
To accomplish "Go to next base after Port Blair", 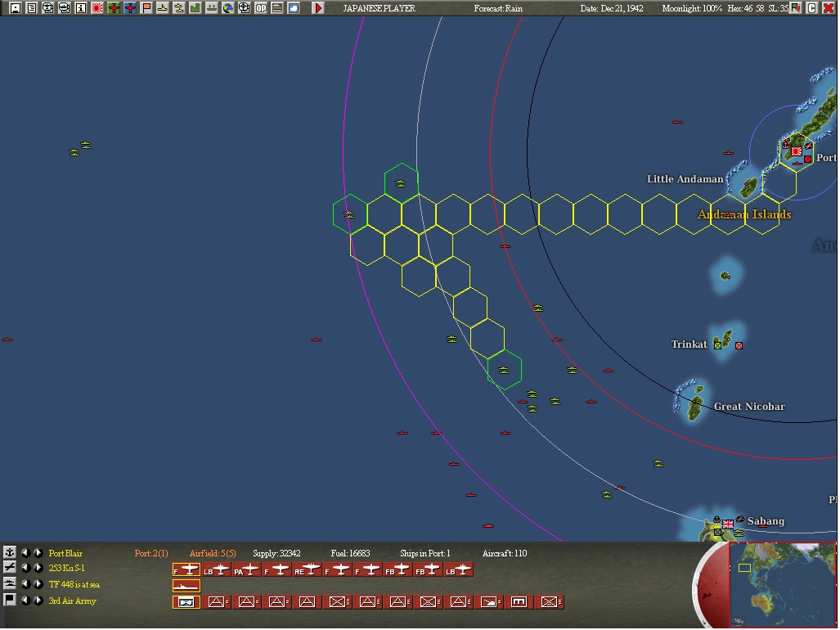I will (38, 552).
